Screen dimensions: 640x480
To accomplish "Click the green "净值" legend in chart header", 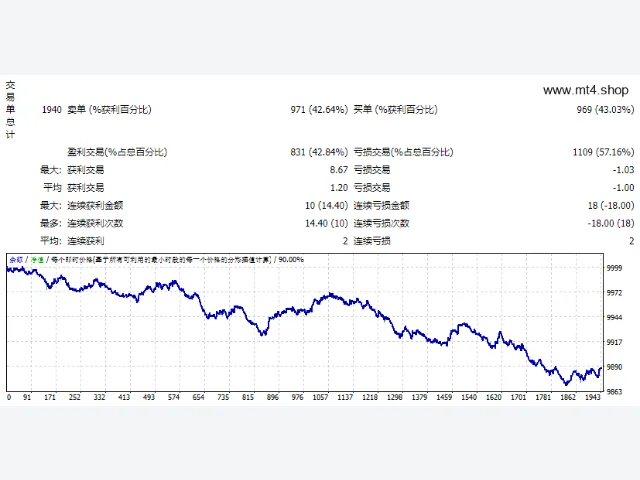I will point(37,260).
